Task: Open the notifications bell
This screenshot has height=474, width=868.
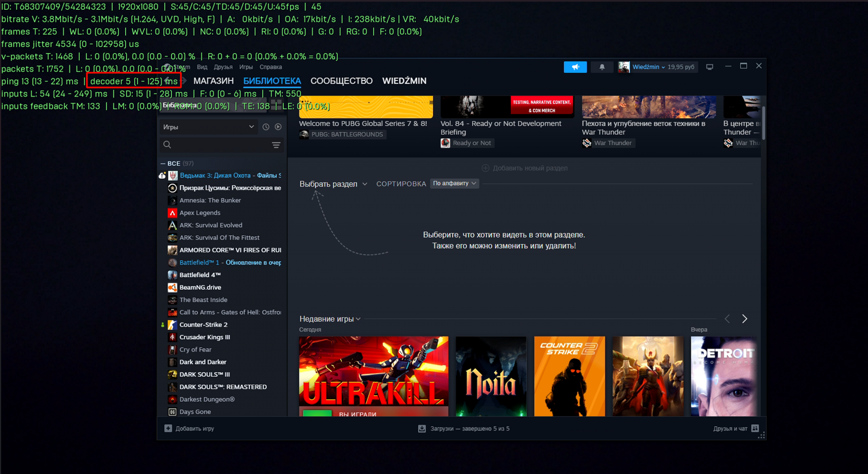Action: pos(602,67)
